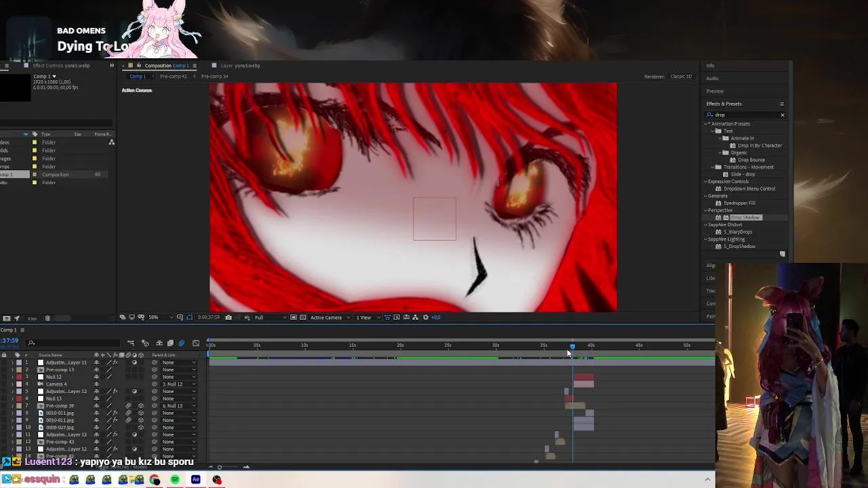
Task: Open the Info panel tab
Action: pyautogui.click(x=710, y=66)
